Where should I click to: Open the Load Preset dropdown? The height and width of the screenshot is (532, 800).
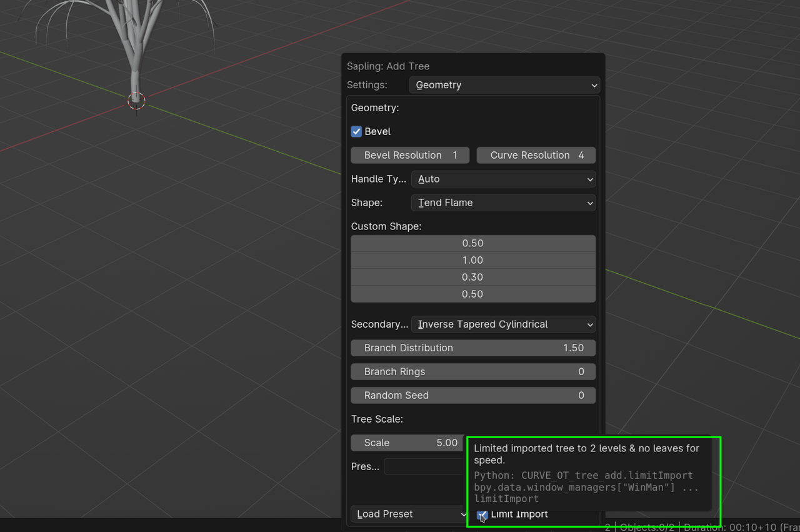(x=410, y=514)
